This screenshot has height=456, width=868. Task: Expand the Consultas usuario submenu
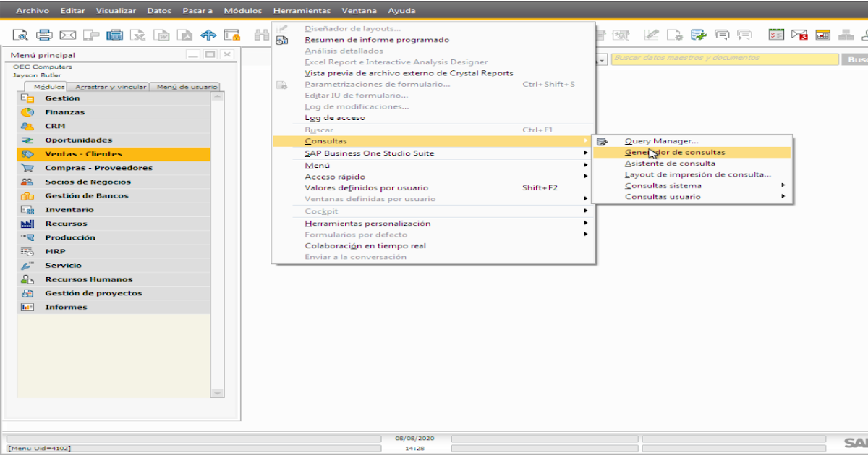pyautogui.click(x=655, y=196)
